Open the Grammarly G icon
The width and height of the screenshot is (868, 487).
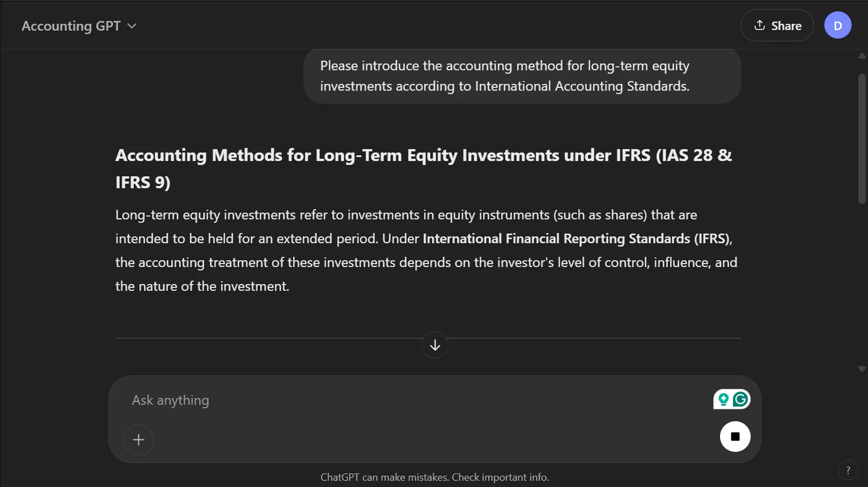tap(740, 400)
